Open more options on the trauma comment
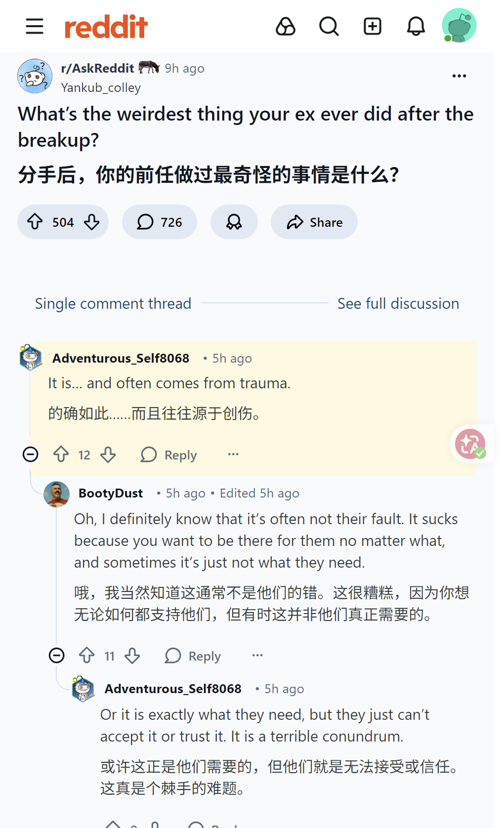Image resolution: width=504 pixels, height=828 pixels. pyautogui.click(x=233, y=454)
